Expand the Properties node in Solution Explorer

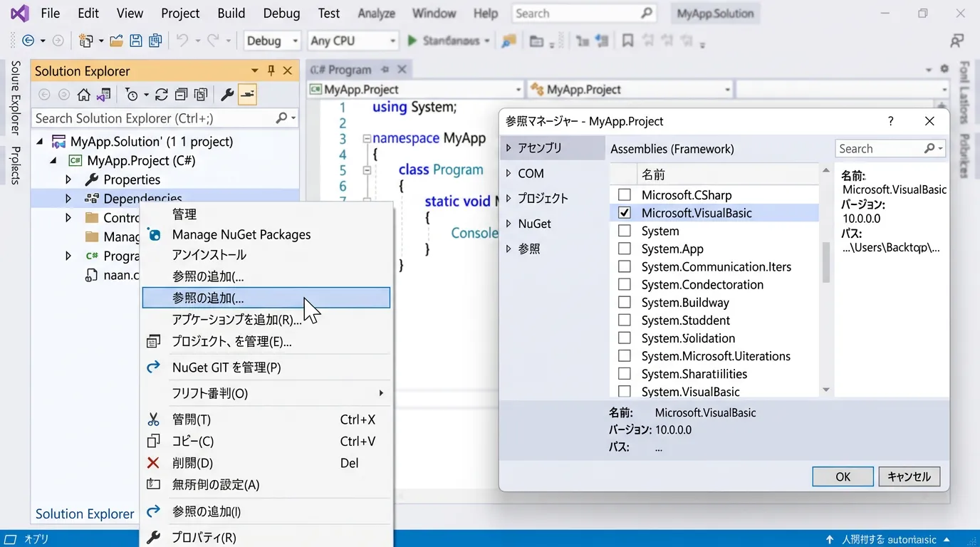tap(68, 179)
